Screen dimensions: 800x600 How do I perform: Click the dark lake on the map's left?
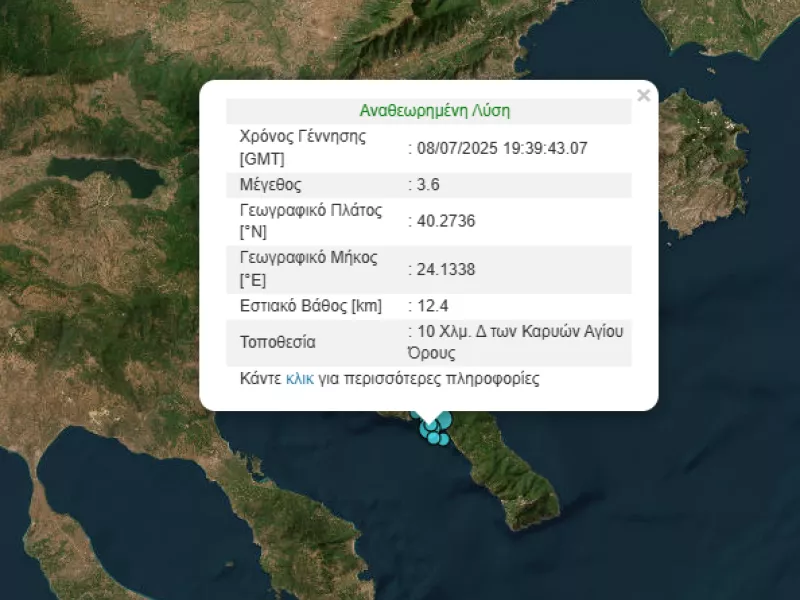pos(105,175)
